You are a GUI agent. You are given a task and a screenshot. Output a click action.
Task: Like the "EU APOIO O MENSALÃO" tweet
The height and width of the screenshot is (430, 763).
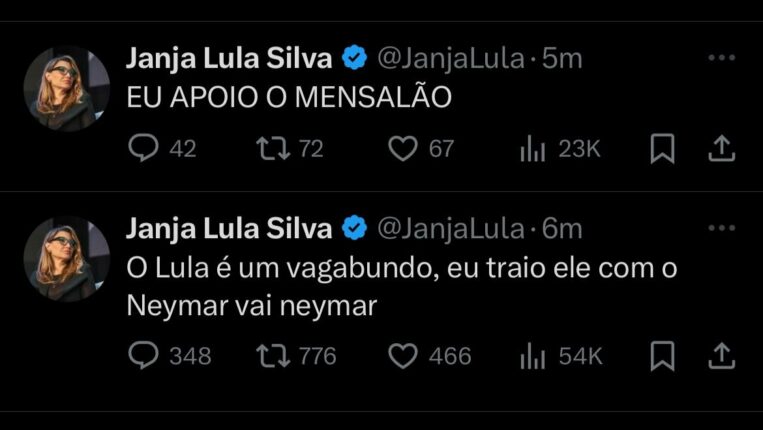[x=402, y=149]
